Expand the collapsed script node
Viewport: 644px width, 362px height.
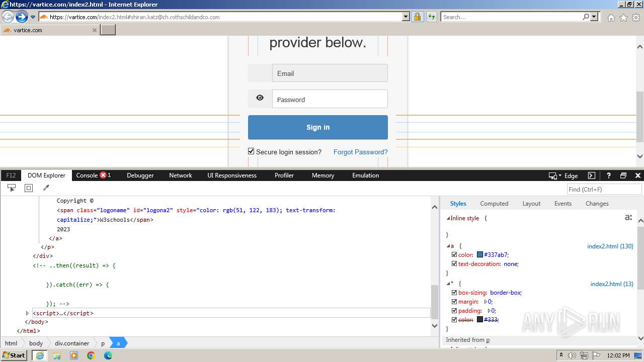[x=27, y=313]
